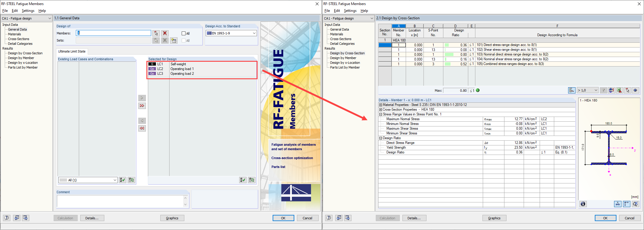This screenshot has width=644, height=230.
Task: Open Edit menu in left window
Action: point(15,11)
